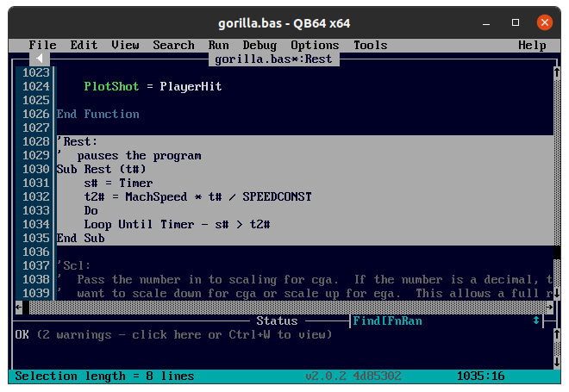This screenshot has width=569, height=392.
Task: Open the Tools menu
Action: click(x=371, y=46)
